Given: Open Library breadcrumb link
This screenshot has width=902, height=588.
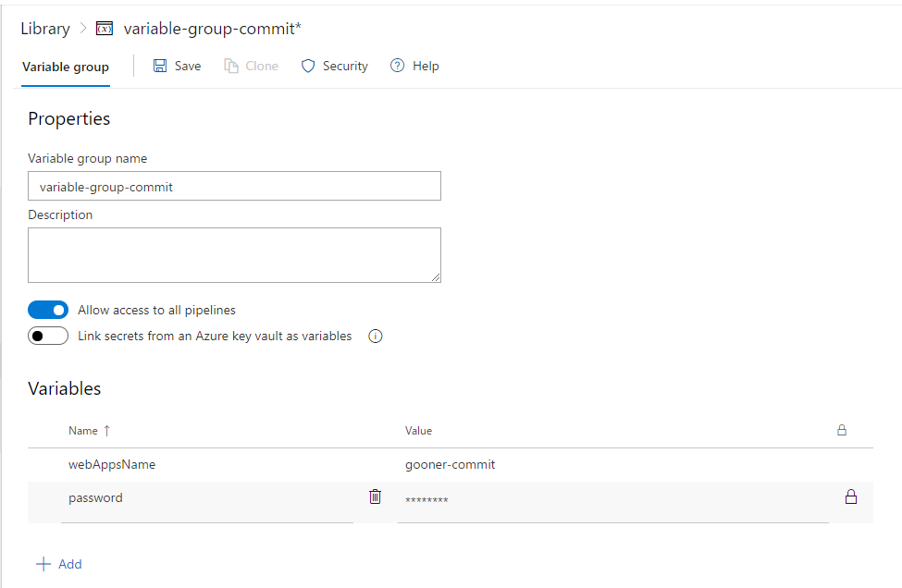Looking at the screenshot, I should [x=45, y=29].
